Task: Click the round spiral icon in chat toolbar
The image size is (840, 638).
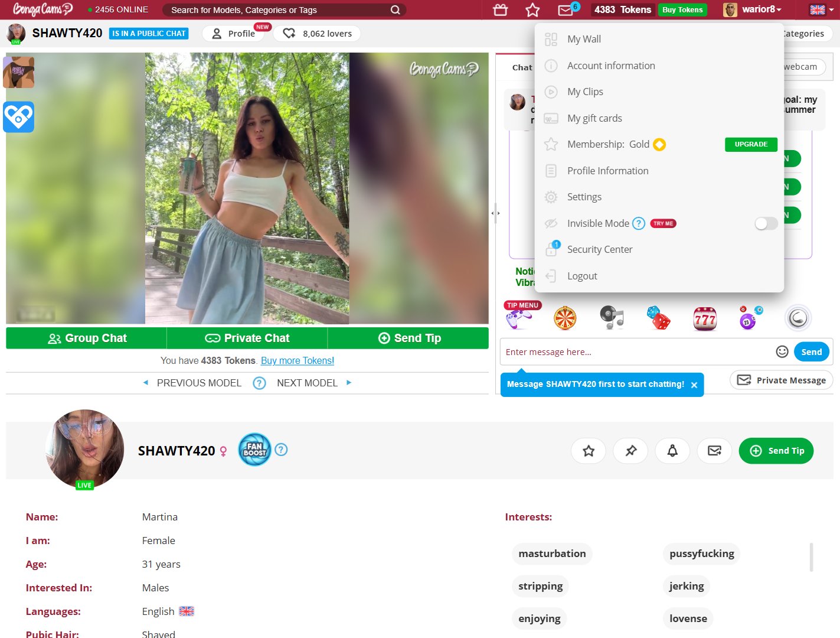Action: 798,318
